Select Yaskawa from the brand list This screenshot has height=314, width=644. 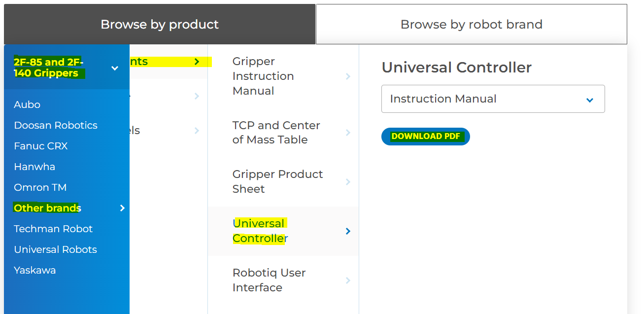click(34, 270)
